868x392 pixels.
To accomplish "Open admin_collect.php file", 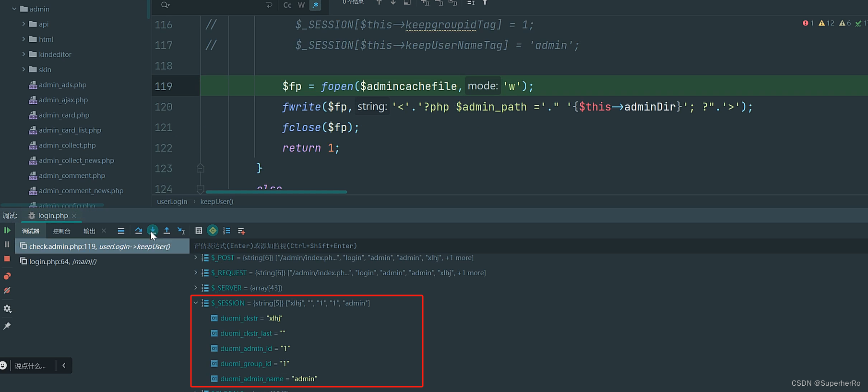I will tap(67, 145).
